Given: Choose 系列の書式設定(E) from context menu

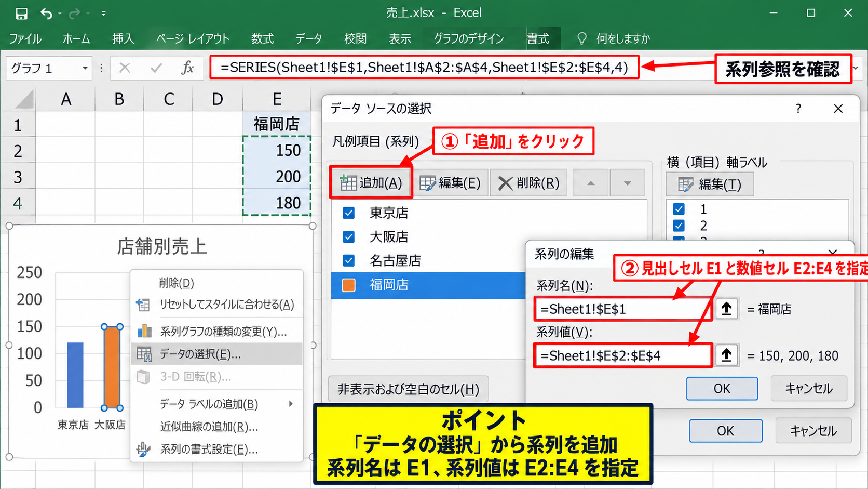Looking at the screenshot, I should 217,449.
